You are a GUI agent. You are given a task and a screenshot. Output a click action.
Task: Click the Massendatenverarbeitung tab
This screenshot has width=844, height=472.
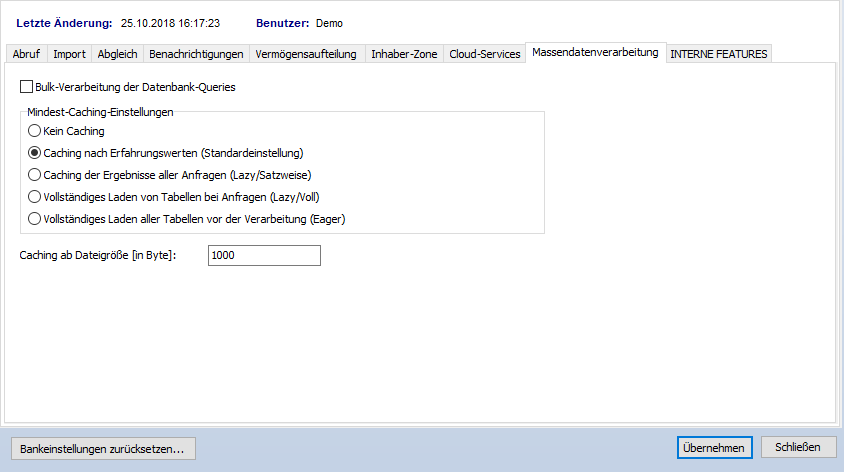tap(595, 52)
